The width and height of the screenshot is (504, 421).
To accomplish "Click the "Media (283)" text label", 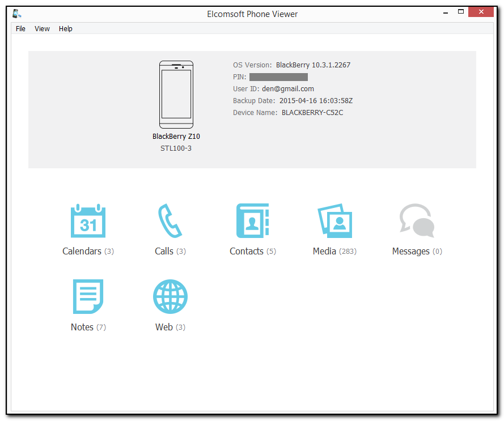I will (334, 251).
